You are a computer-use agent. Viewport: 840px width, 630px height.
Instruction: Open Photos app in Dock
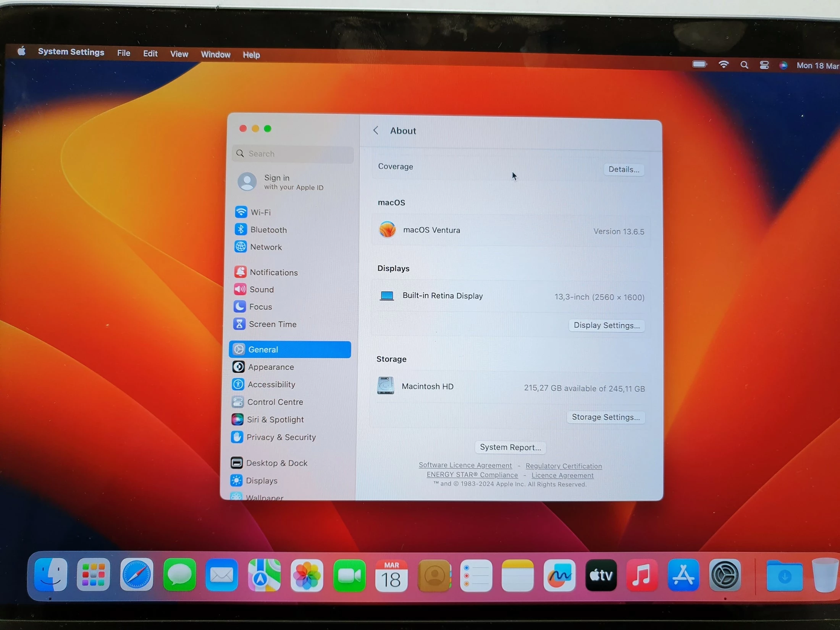click(x=307, y=575)
